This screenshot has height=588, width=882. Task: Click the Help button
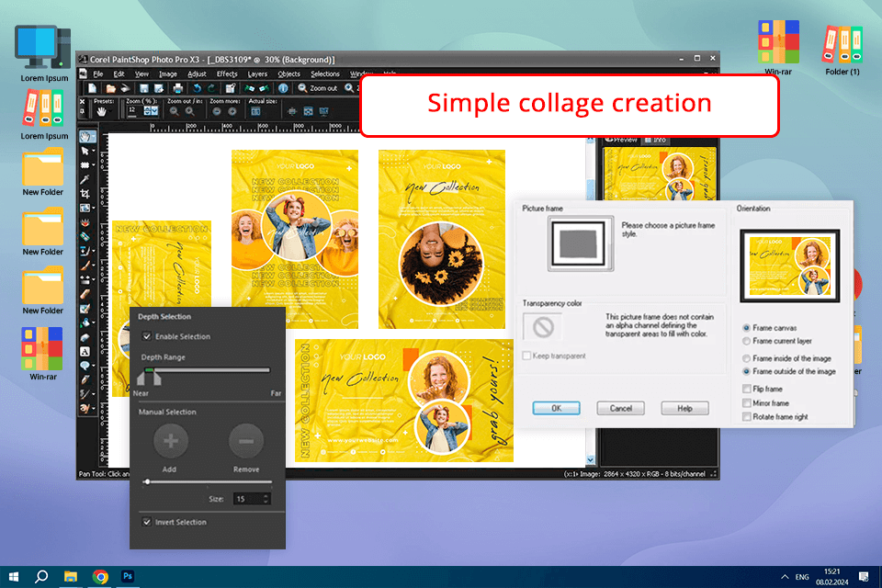point(684,408)
